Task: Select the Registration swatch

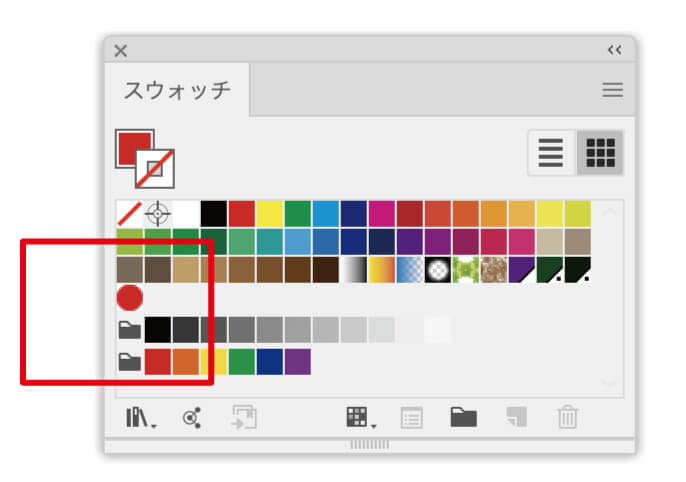Action: (158, 213)
